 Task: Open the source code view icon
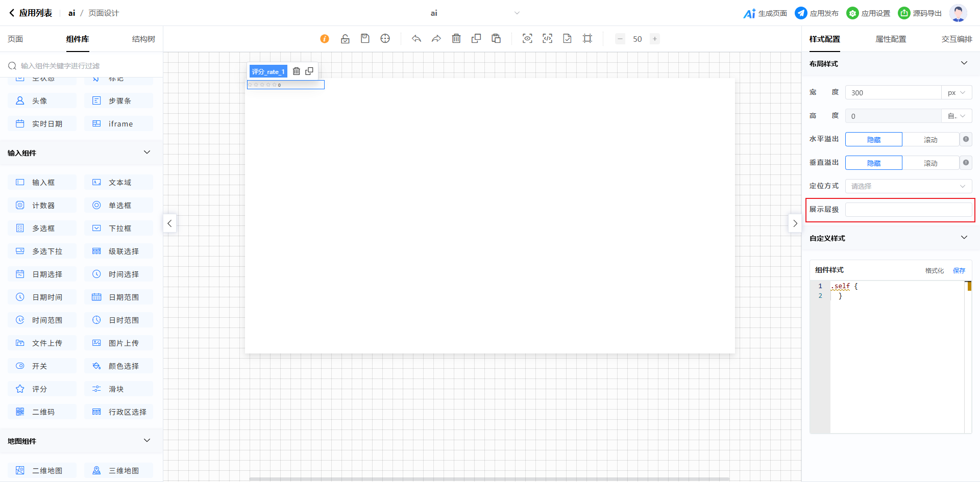tap(547, 39)
